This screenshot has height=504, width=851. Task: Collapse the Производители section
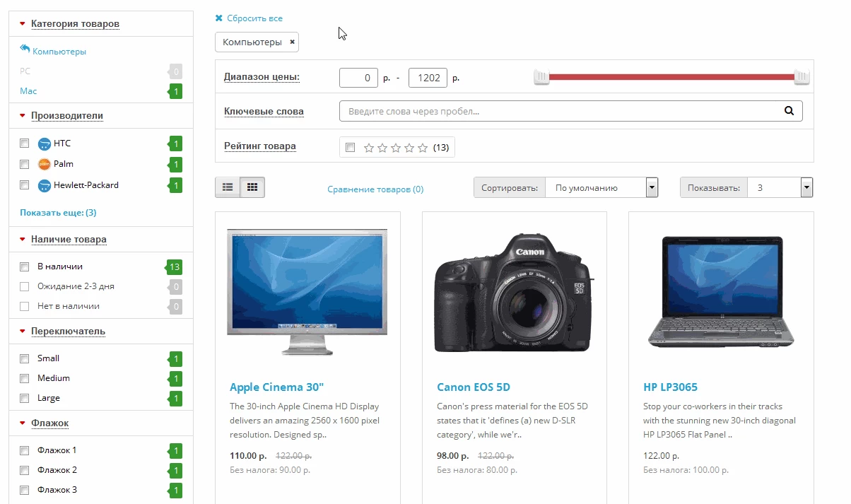(x=67, y=116)
